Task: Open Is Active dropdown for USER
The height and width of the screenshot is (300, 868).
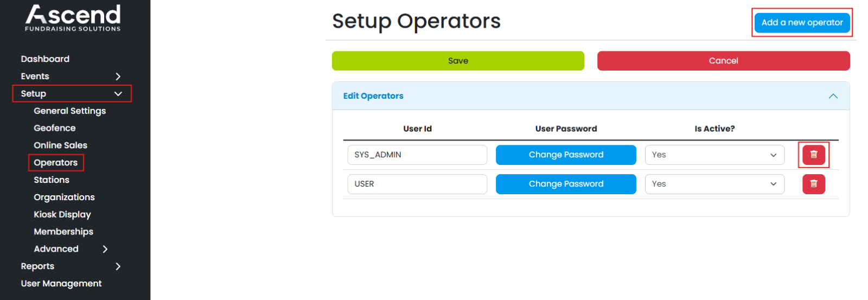Action: pyautogui.click(x=714, y=184)
